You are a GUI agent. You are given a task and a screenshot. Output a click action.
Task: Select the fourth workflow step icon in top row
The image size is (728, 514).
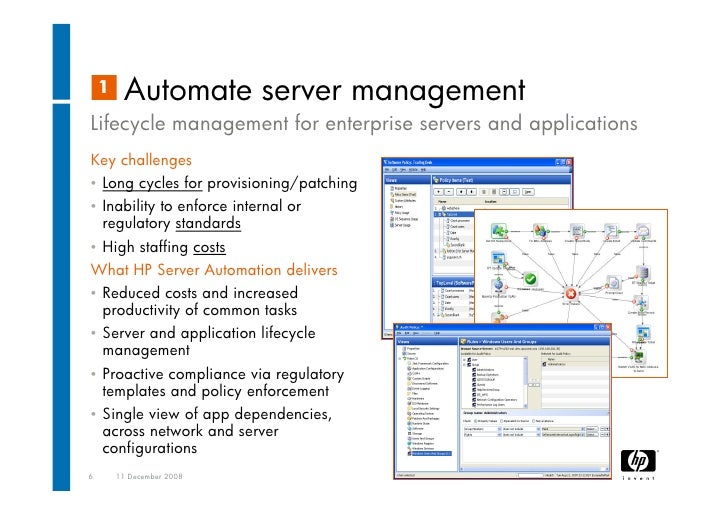611,231
